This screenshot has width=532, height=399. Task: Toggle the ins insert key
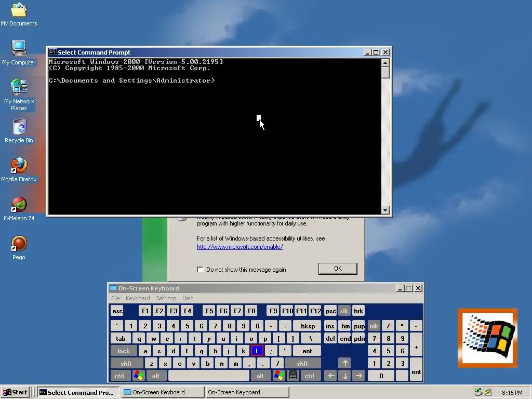(x=330, y=326)
